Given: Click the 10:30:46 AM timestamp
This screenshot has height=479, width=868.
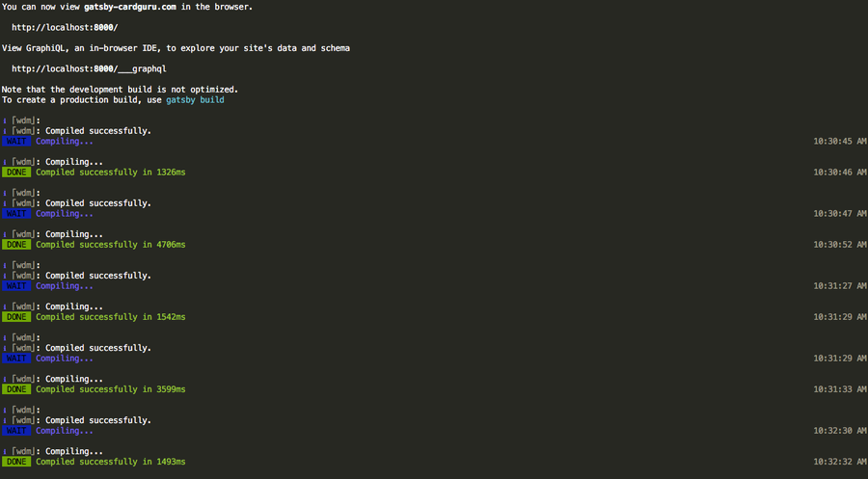Looking at the screenshot, I should pos(839,172).
